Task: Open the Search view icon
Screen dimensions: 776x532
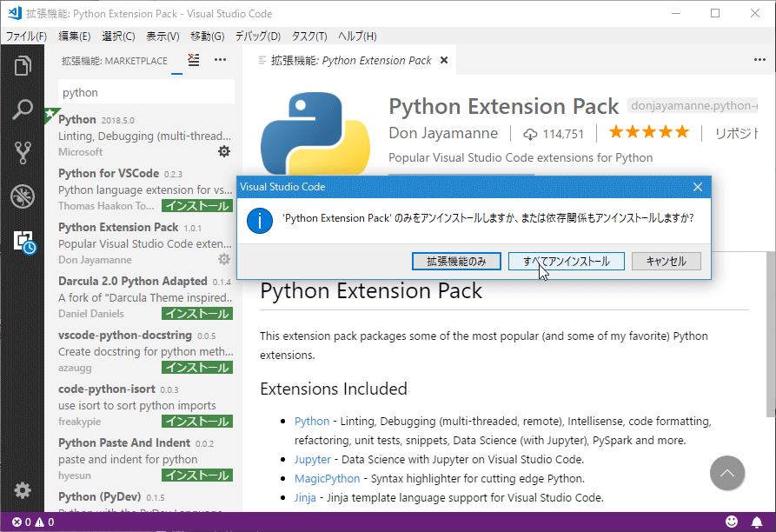Action: [23, 110]
